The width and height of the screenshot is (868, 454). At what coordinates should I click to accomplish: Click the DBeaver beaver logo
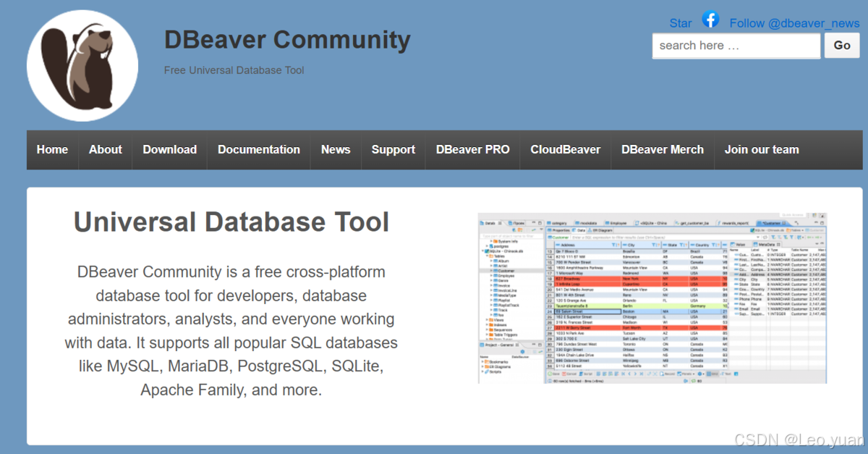[82, 66]
